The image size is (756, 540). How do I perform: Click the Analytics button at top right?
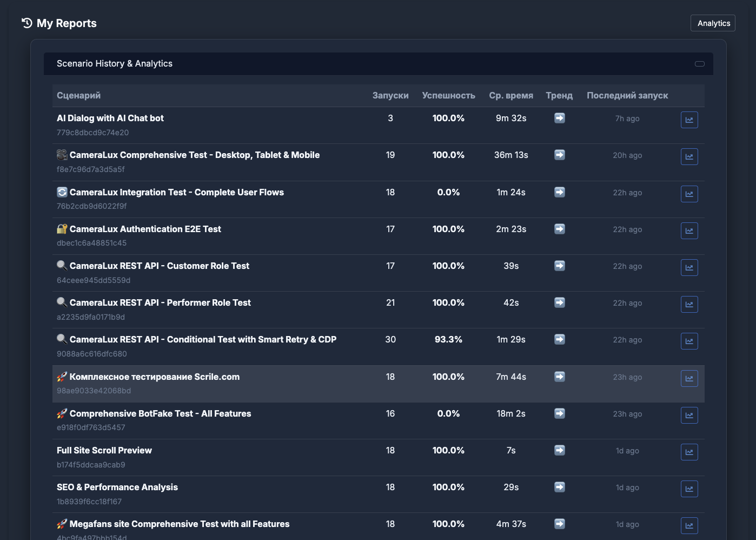click(712, 23)
